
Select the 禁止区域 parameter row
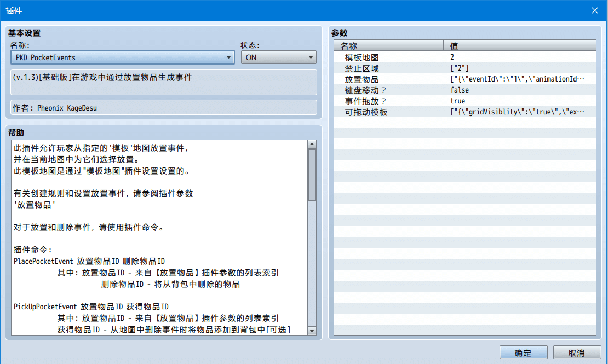point(464,68)
